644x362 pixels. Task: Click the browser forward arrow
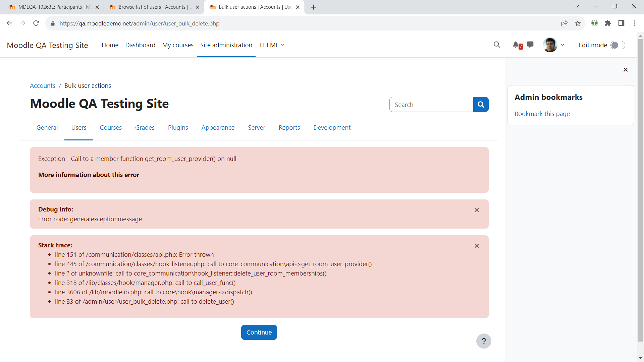click(22, 23)
